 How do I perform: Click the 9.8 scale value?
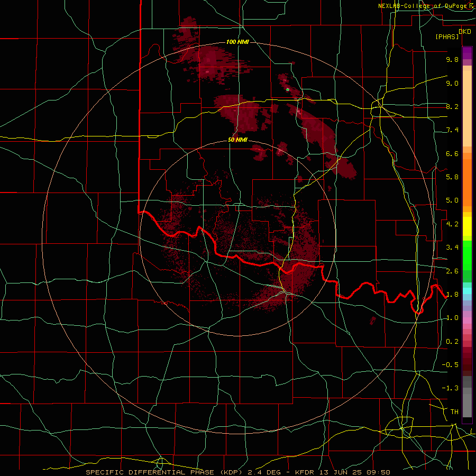click(452, 59)
